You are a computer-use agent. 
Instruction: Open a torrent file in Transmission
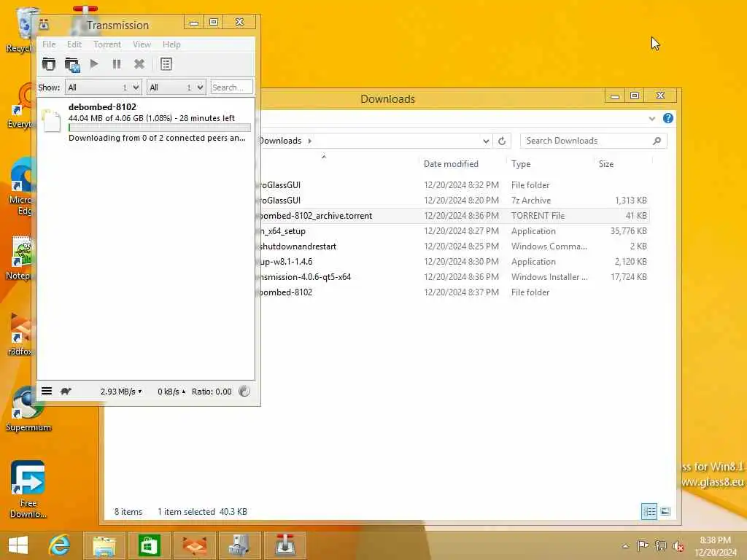coord(49,64)
